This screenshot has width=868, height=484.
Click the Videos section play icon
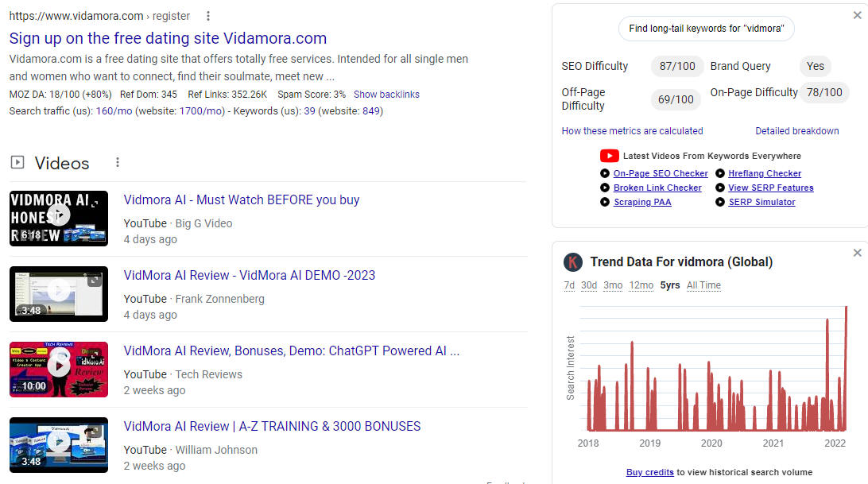(x=17, y=162)
